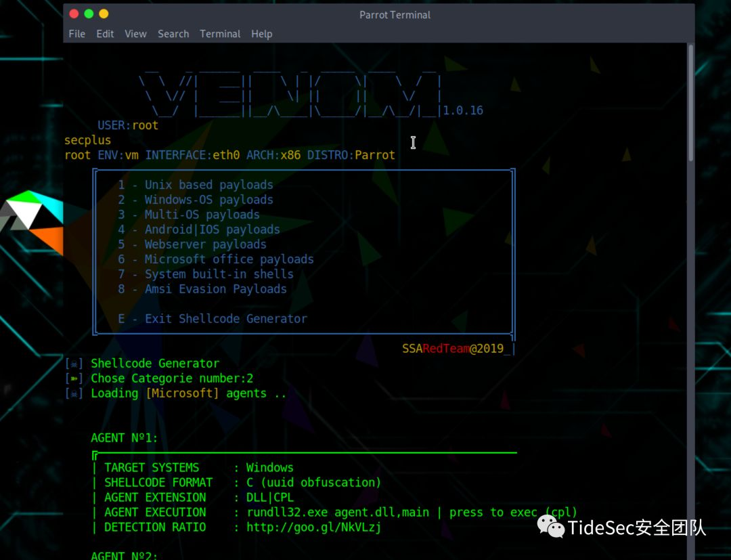Click '3 - Multi-OS payloads' line
Screen dimensions: 731x560
[x=189, y=215]
